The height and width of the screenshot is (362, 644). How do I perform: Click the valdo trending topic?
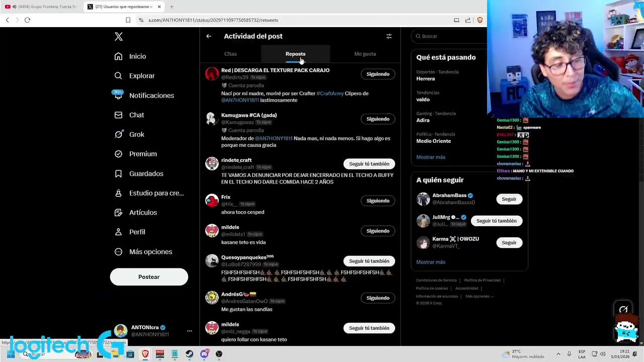pyautogui.click(x=423, y=100)
